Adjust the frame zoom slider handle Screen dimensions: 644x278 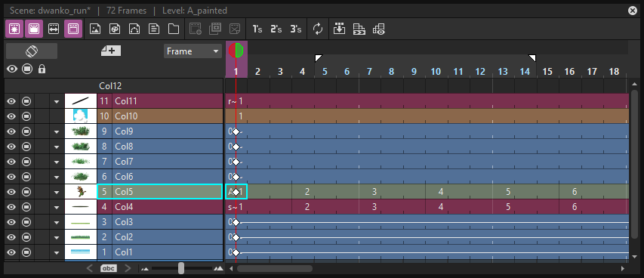(180, 268)
